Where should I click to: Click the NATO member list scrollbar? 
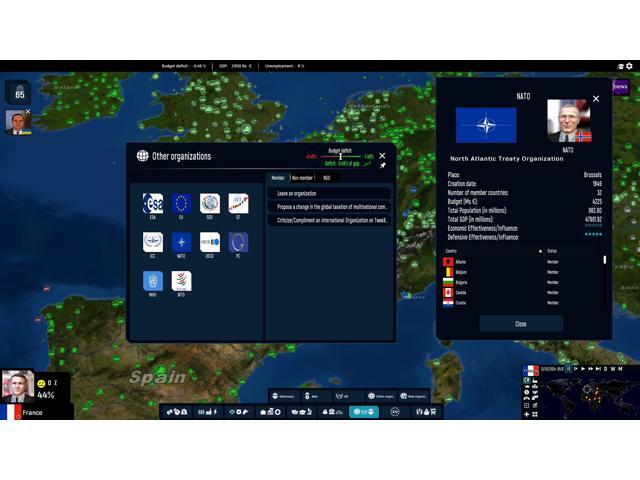pos(604,260)
